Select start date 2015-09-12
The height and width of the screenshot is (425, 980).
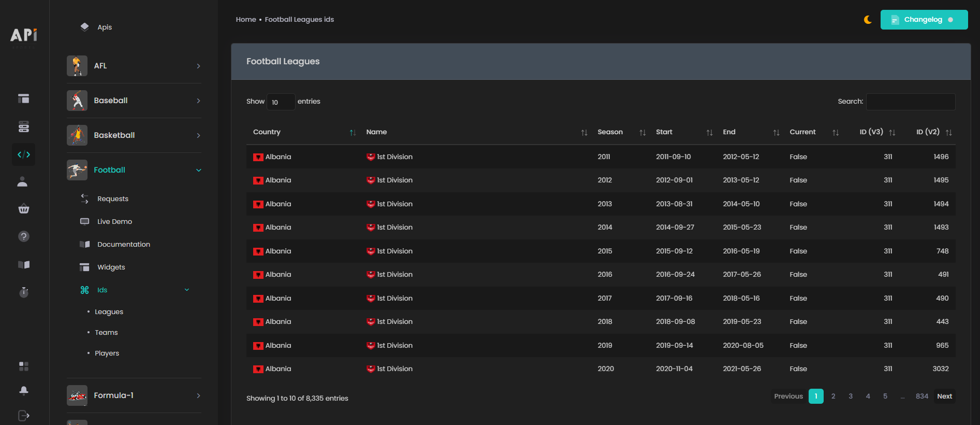tap(674, 251)
